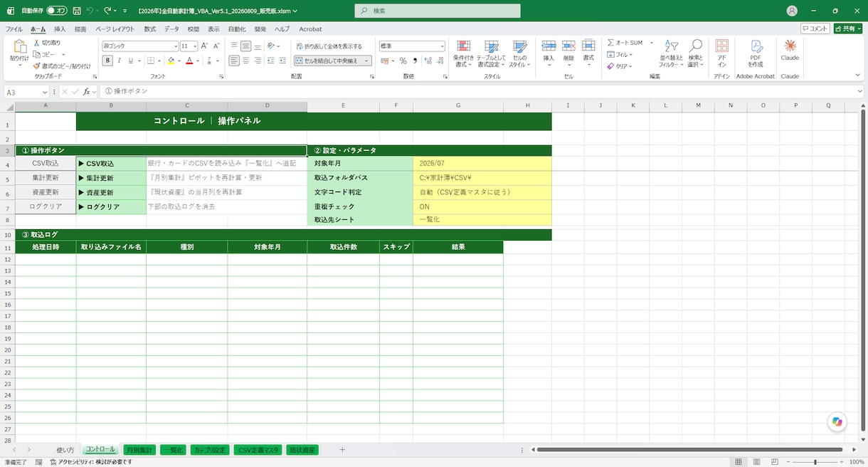868x467 pixels.
Task: Click the AutoSum (オート SUM) sigma icon
Action: [611, 43]
